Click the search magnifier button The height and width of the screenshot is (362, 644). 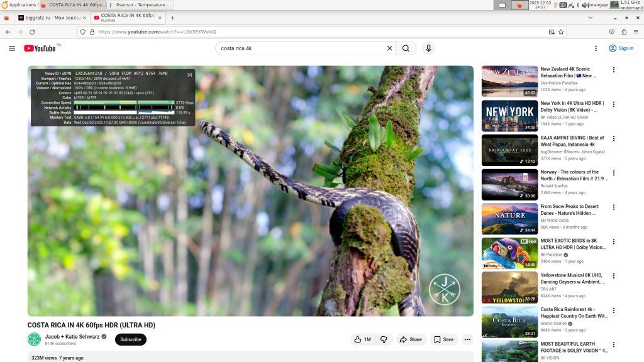[406, 48]
